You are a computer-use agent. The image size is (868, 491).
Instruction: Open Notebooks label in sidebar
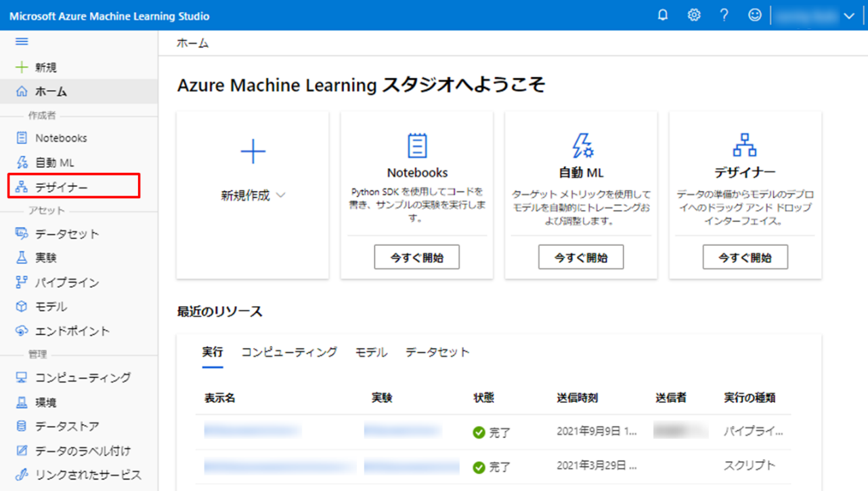tap(61, 138)
